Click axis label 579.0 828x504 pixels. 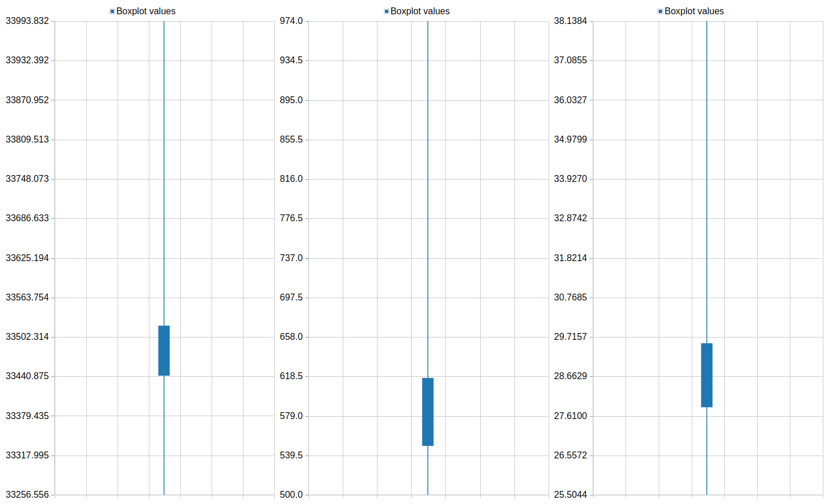[291, 416]
